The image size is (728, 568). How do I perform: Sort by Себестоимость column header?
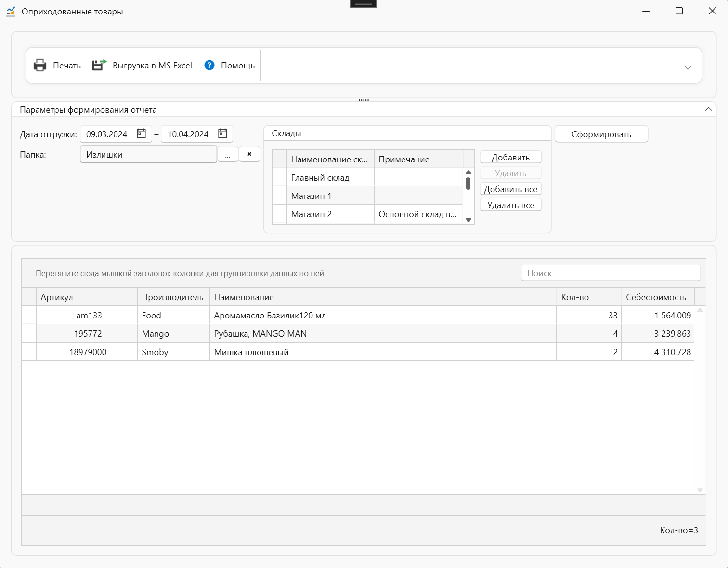pos(658,297)
